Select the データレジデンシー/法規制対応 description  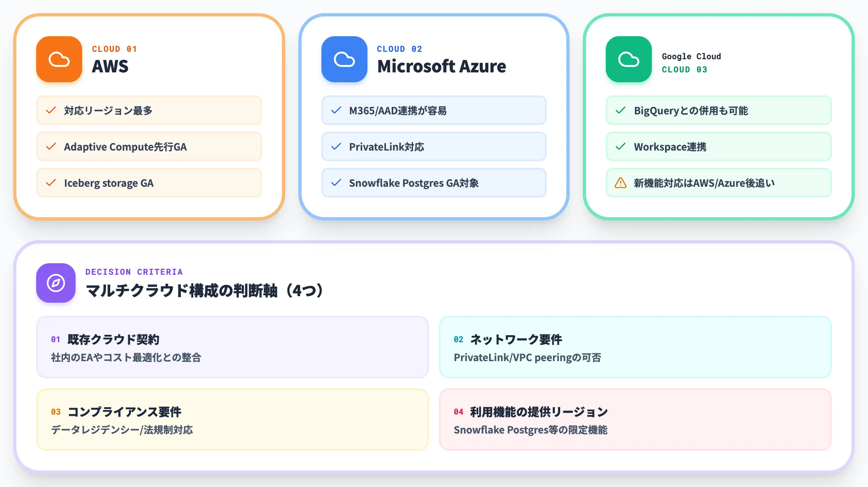coord(122,430)
